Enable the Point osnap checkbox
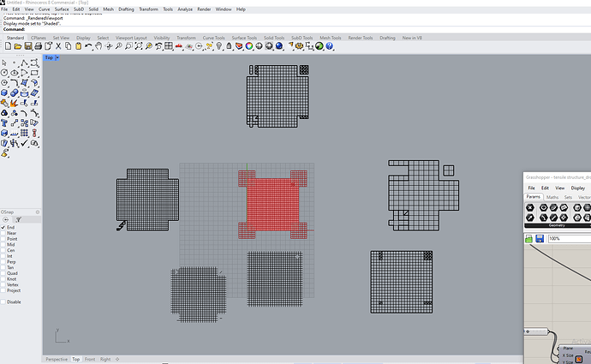The width and height of the screenshot is (591, 364). [x=3, y=239]
